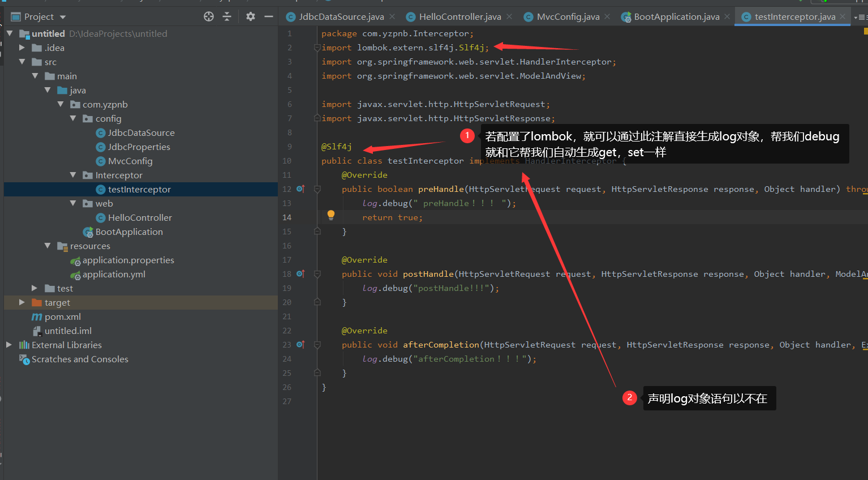Collapse the Interceptor package

tap(73, 175)
